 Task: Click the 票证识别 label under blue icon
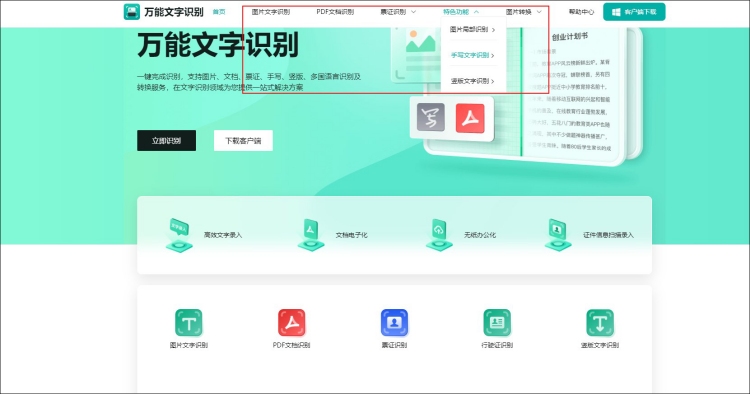click(x=394, y=345)
